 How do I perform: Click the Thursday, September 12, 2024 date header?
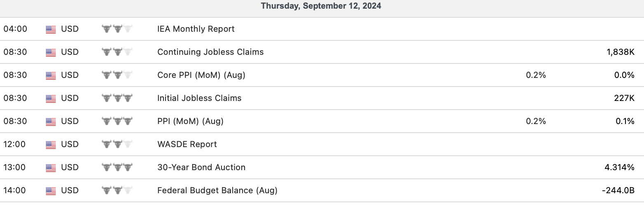click(x=321, y=7)
